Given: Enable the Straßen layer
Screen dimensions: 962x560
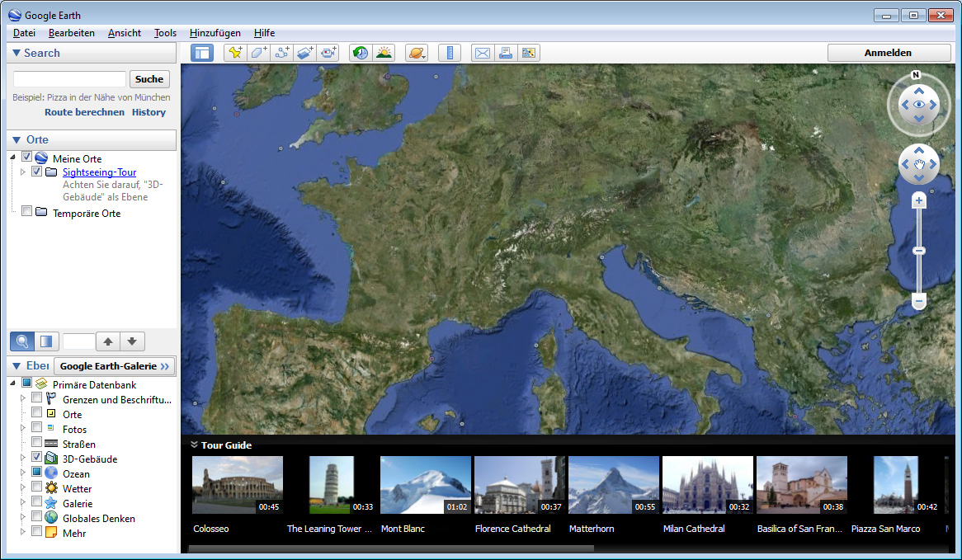Looking at the screenshot, I should 35,444.
